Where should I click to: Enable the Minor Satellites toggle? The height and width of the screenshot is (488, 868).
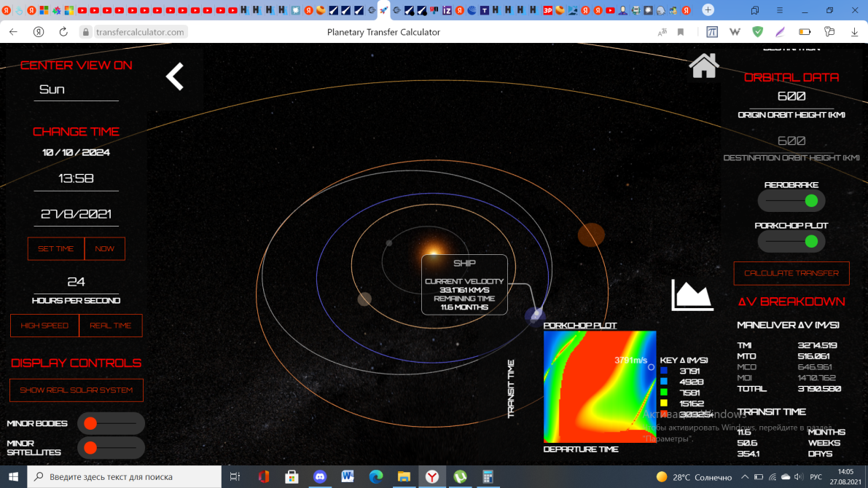pos(111,447)
